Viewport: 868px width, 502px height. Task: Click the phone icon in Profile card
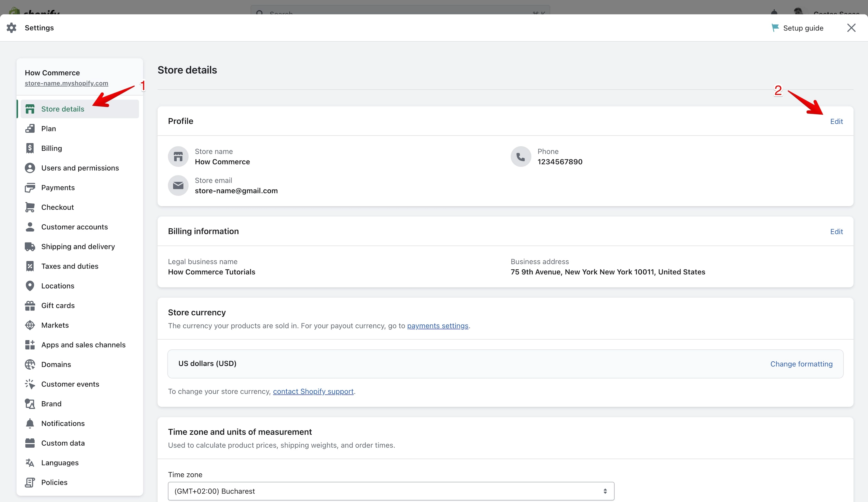click(521, 157)
